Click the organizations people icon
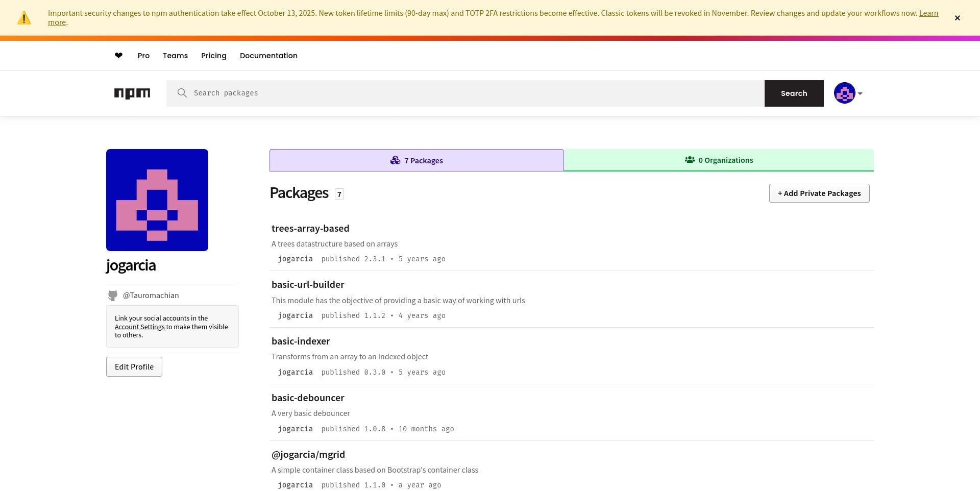 point(689,159)
